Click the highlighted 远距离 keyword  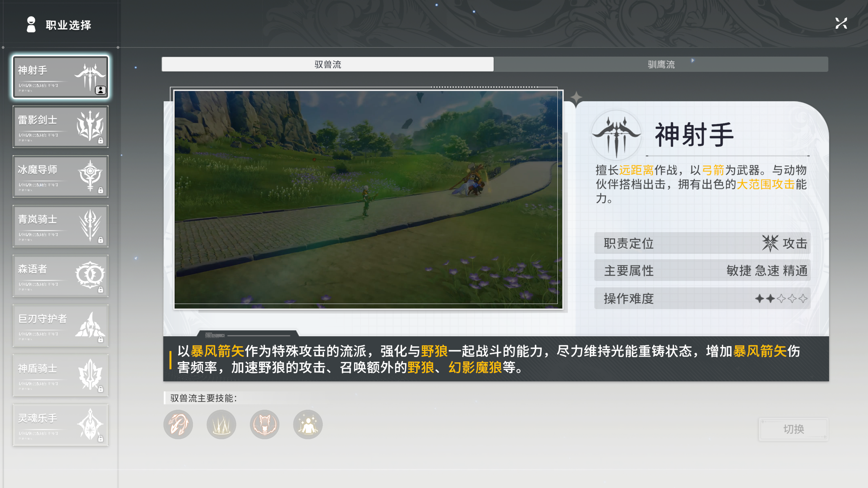636,170
